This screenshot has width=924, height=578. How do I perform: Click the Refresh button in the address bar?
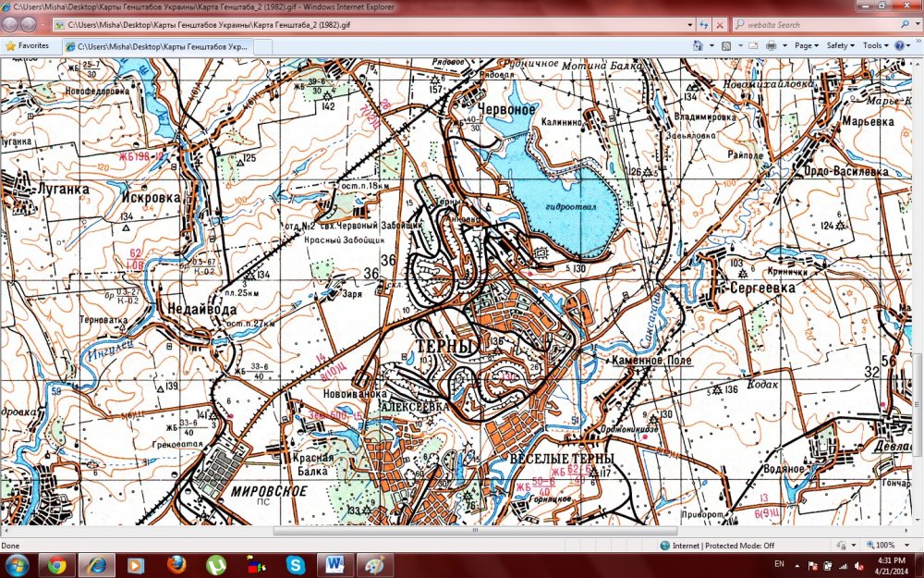pos(703,25)
